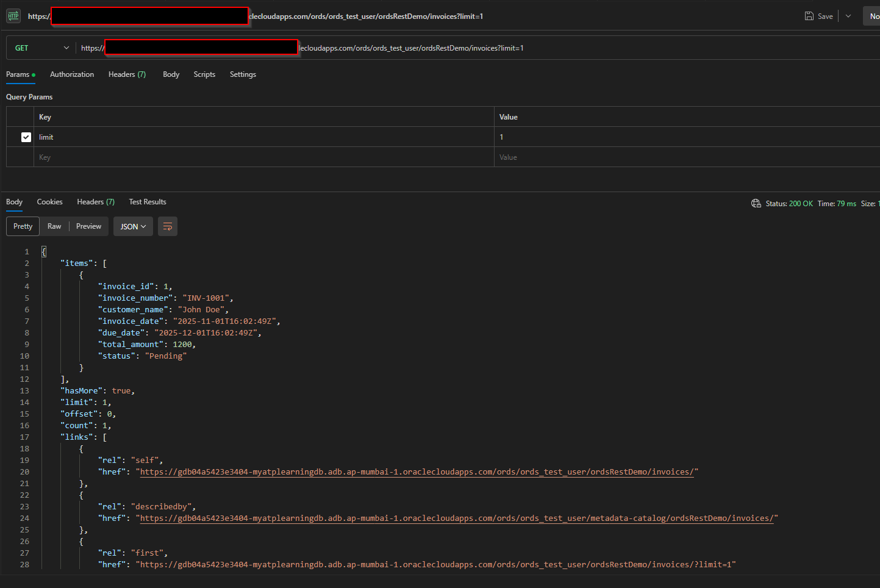880x588 pixels.
Task: Expand the Save options chevron
Action: (848, 16)
